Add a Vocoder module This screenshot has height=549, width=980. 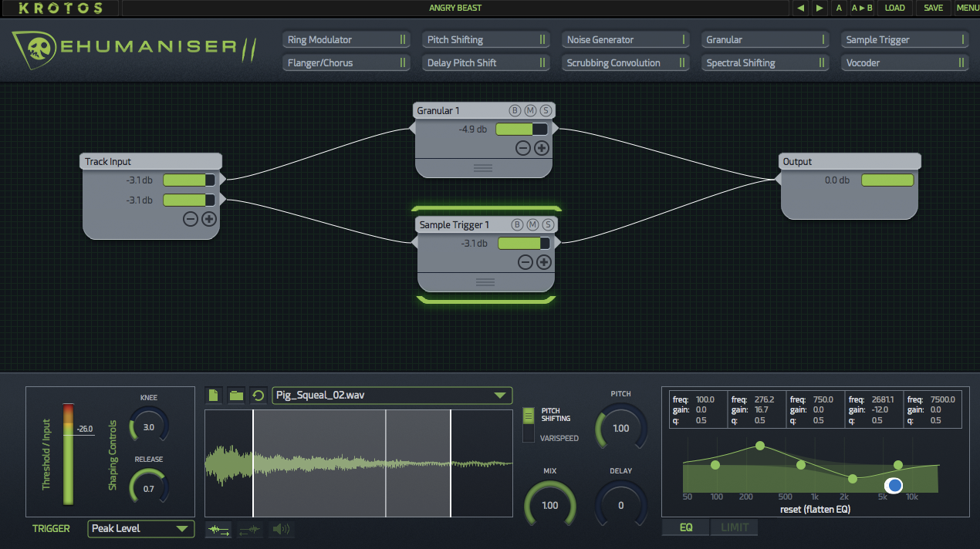(x=904, y=62)
